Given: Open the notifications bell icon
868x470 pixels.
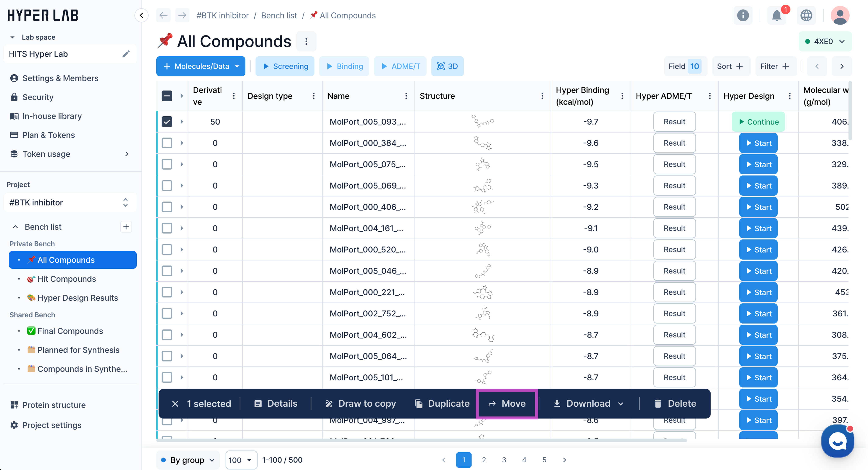Looking at the screenshot, I should point(777,15).
